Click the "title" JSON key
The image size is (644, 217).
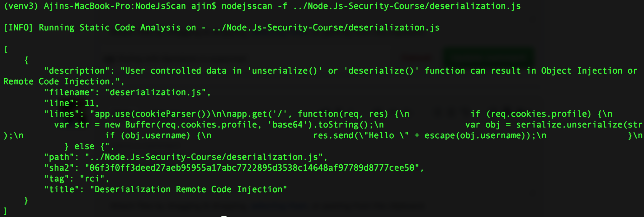(x=62, y=190)
